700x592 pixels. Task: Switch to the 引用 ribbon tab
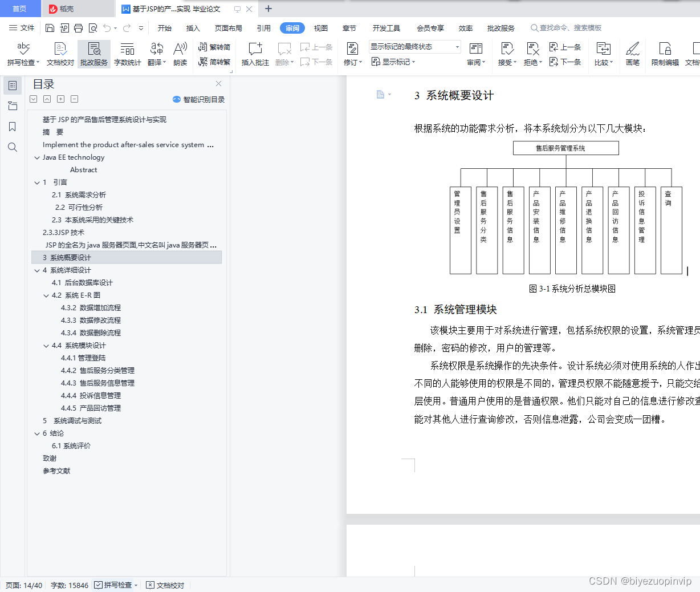click(x=264, y=28)
